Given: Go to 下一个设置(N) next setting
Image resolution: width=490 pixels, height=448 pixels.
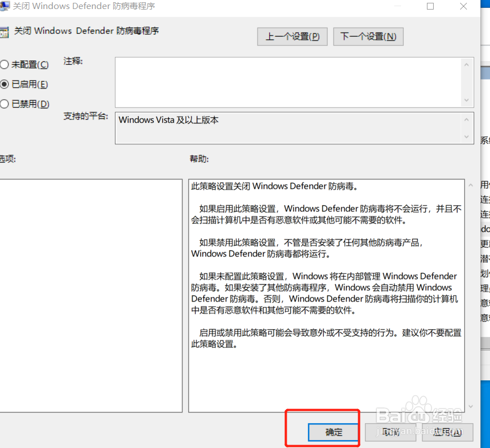Looking at the screenshot, I should coord(368,37).
